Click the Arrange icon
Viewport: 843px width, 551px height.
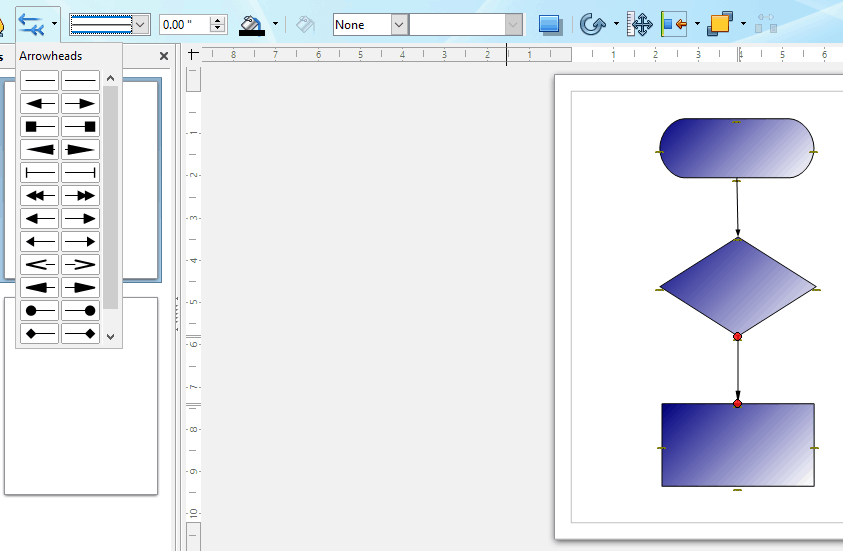click(720, 25)
